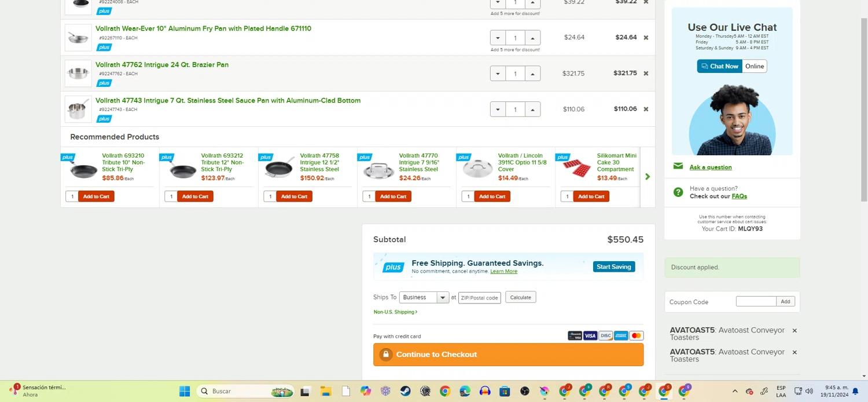Click the green question mark icon
Viewport: 868px width, 402px height.
click(678, 192)
